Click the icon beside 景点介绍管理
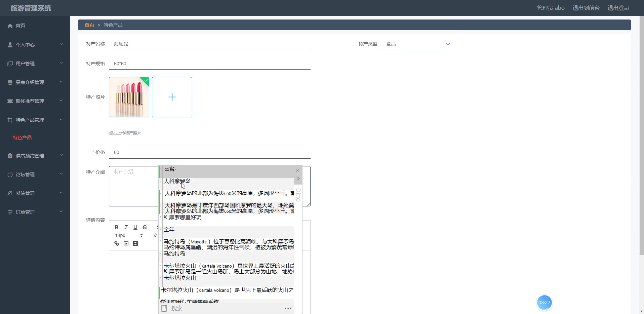 pos(10,82)
